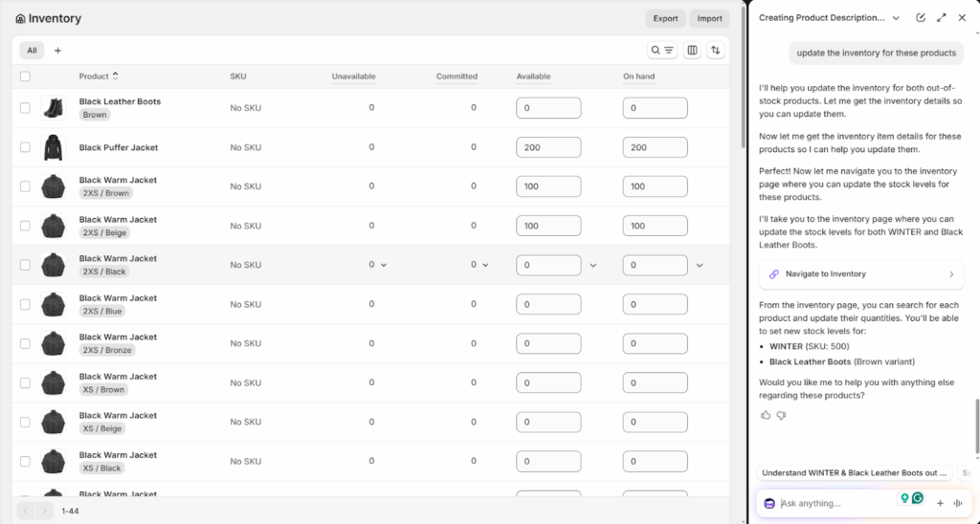Expand Unavailable breakdown for 2XS / Black
Screen dimensions: 980x524
384,265
